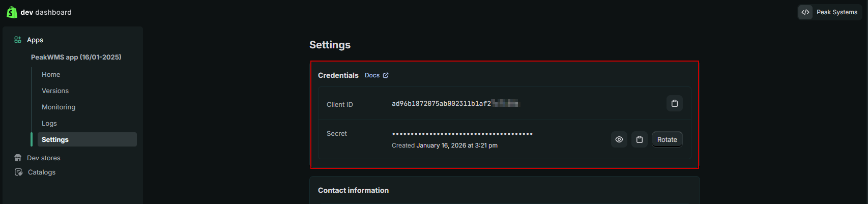Click the Catalogs icon in sidebar

[18, 172]
